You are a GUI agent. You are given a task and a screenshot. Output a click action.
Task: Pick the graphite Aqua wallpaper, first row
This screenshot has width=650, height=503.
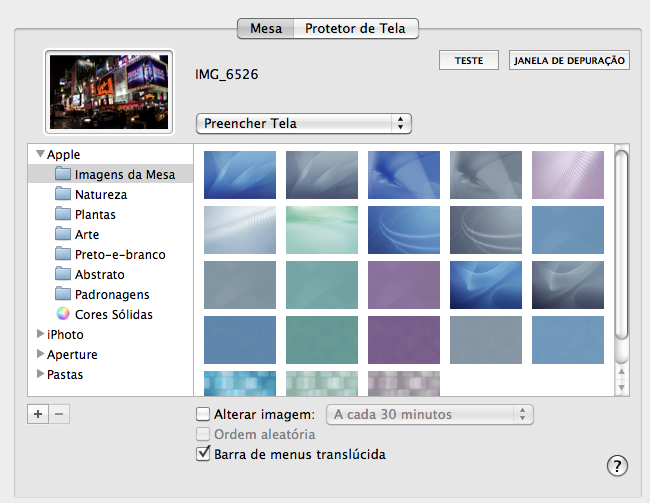pyautogui.click(x=322, y=175)
